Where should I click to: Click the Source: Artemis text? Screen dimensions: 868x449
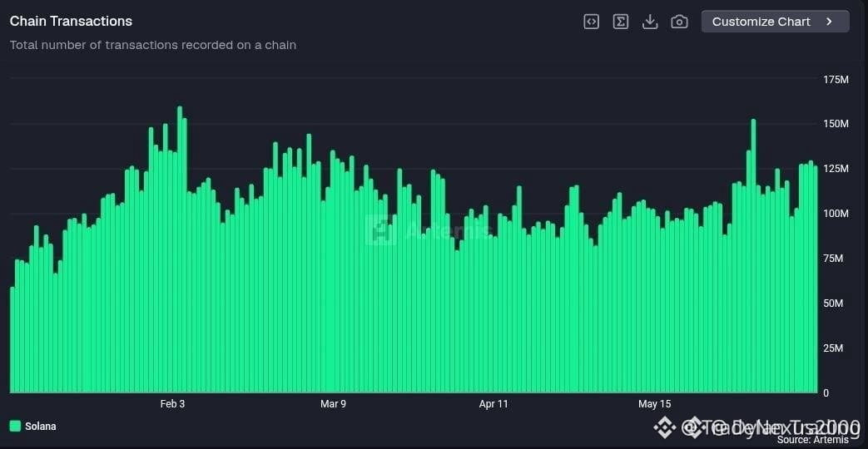(x=812, y=440)
